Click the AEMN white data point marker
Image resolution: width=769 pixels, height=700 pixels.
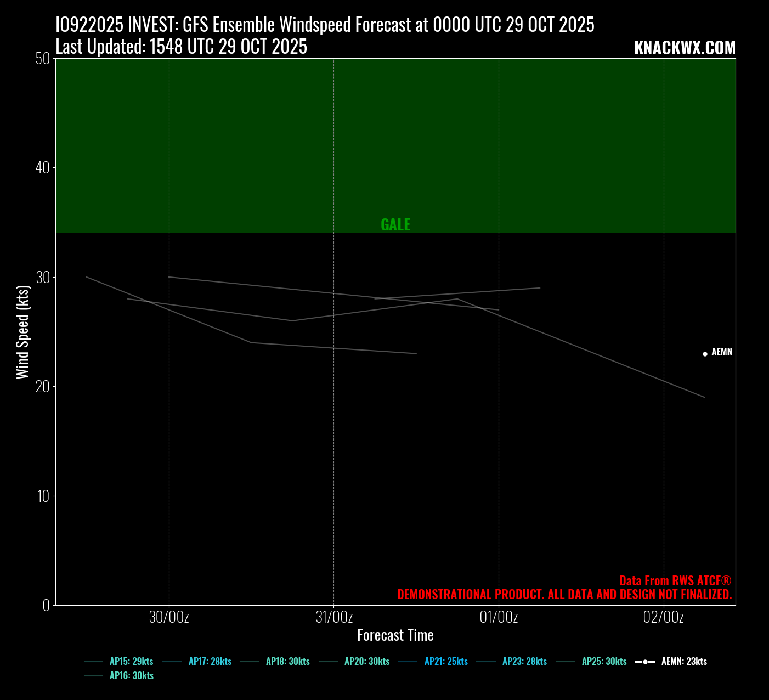[705, 354]
